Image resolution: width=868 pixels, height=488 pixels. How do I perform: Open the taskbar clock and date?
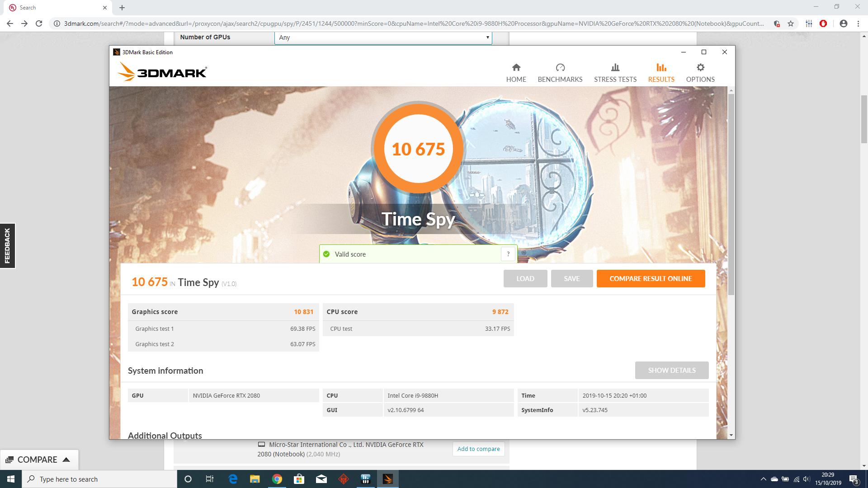[828, 479]
